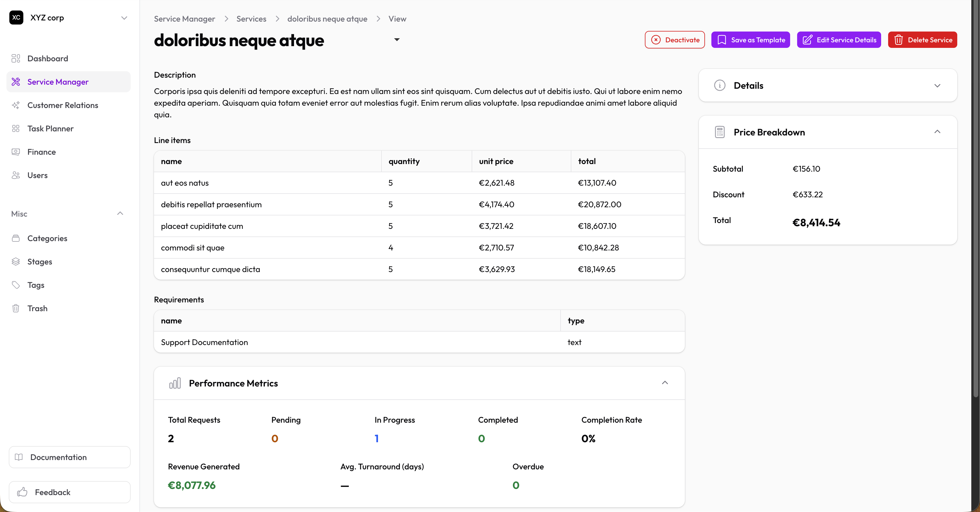
Task: Expand the Details panel chevron
Action: pyautogui.click(x=937, y=86)
